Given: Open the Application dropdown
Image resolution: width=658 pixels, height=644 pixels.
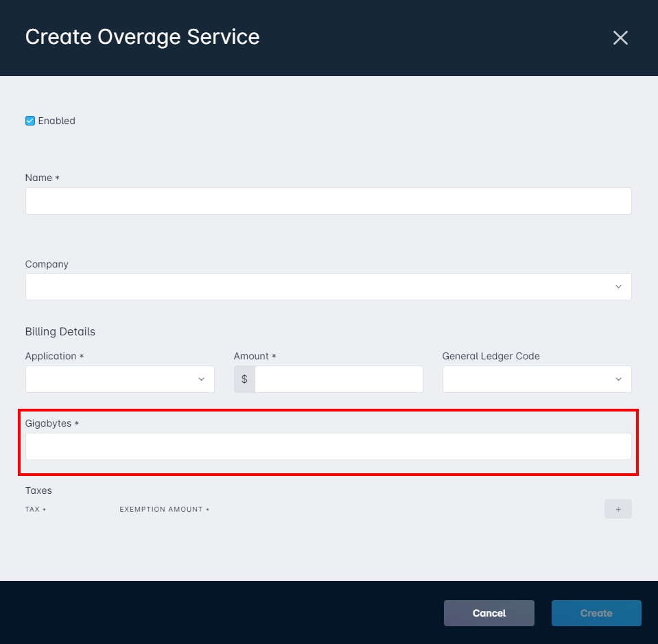Looking at the screenshot, I should click(119, 379).
